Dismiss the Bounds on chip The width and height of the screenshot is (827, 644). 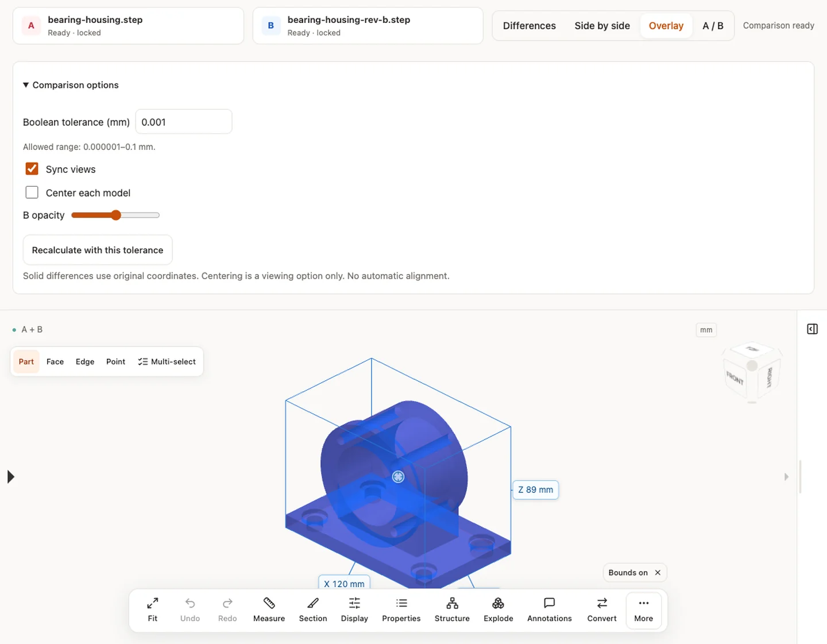click(658, 573)
